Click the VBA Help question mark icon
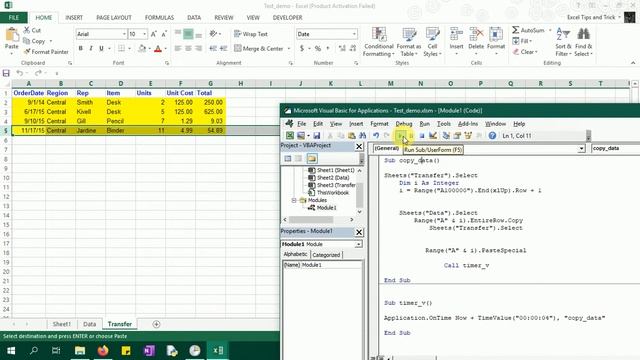 pos(492,136)
